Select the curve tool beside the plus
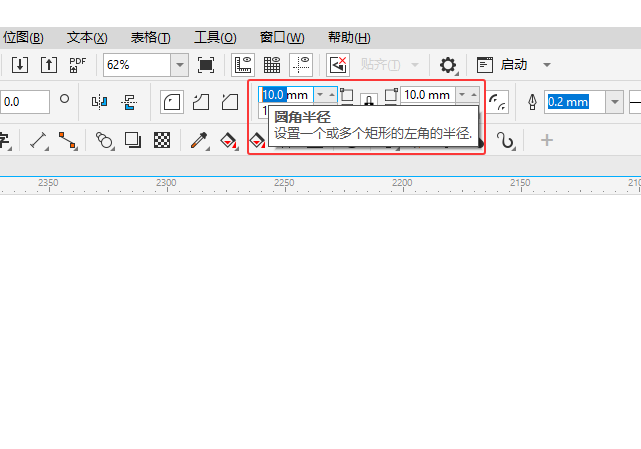 coord(505,140)
